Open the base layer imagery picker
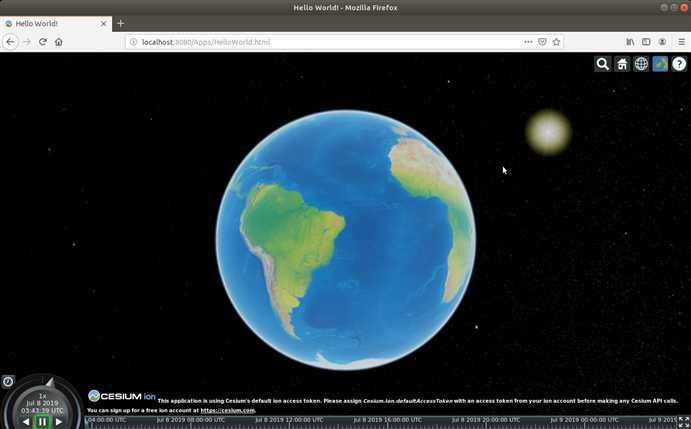This screenshot has height=429, width=691. pyautogui.click(x=660, y=64)
